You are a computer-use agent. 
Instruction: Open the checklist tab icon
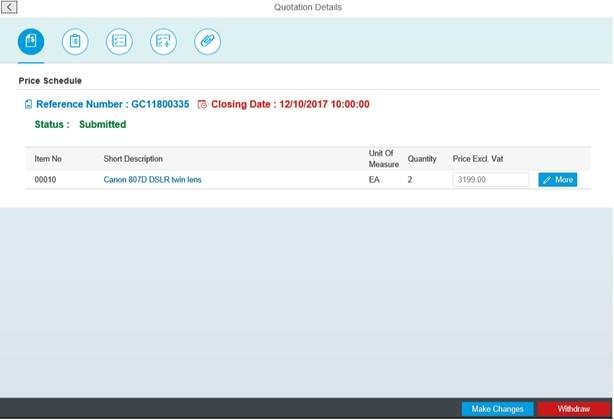pyautogui.click(x=119, y=41)
